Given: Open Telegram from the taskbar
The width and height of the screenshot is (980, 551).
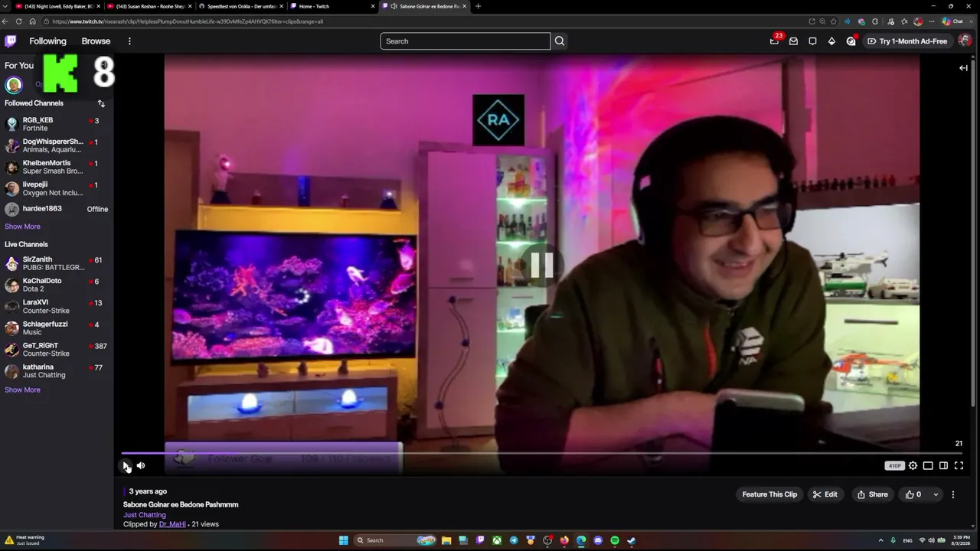Looking at the screenshot, I should pos(514,540).
